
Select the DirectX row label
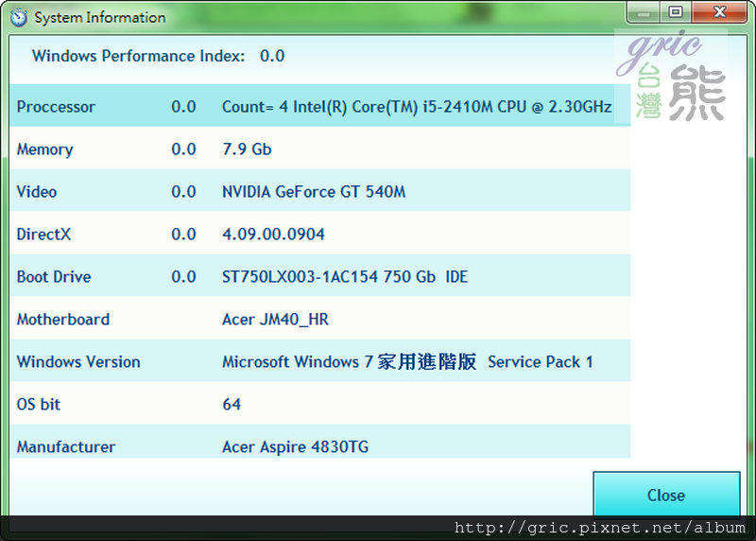coord(43,234)
